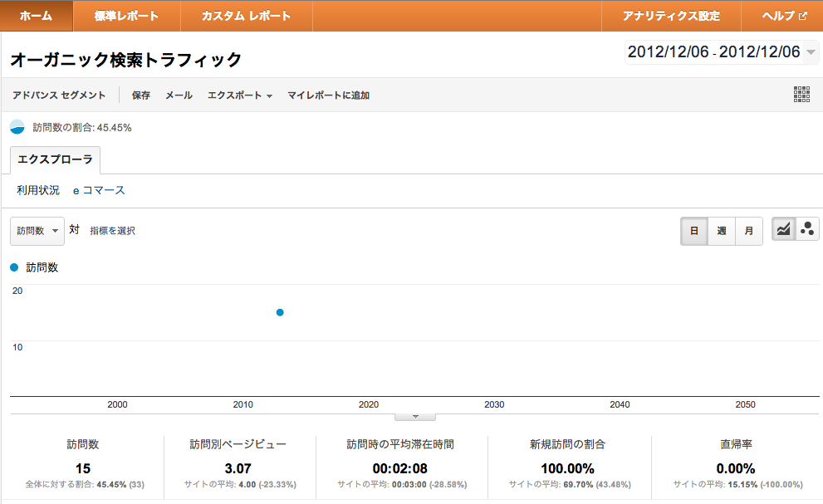Open the 訪問数 metric dropdown
This screenshot has height=504, width=823.
click(37, 231)
